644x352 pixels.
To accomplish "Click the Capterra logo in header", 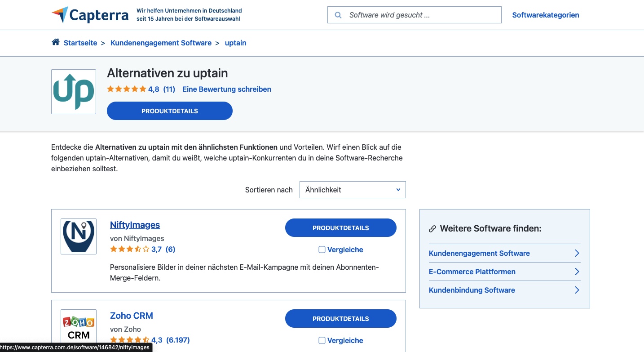I will click(x=90, y=15).
